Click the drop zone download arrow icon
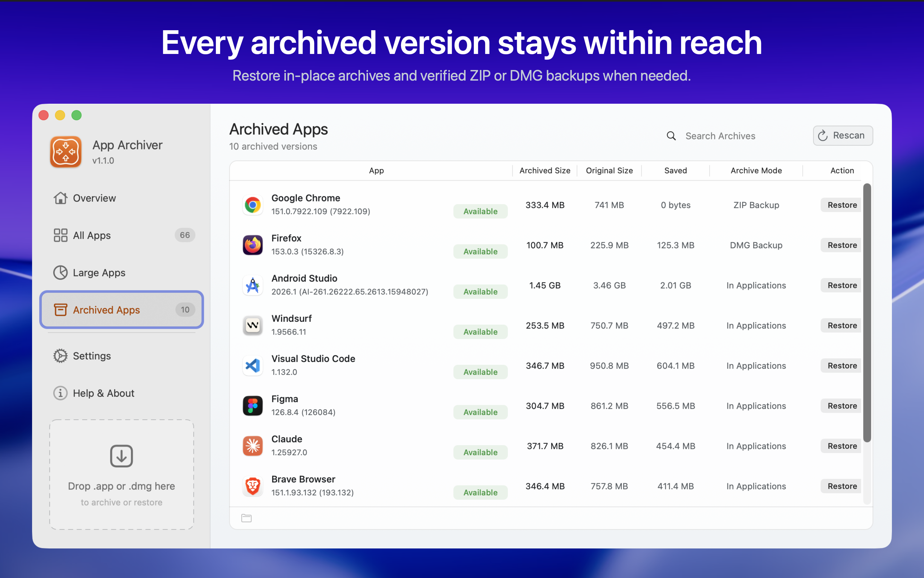Image resolution: width=924 pixels, height=578 pixels. [x=121, y=456]
